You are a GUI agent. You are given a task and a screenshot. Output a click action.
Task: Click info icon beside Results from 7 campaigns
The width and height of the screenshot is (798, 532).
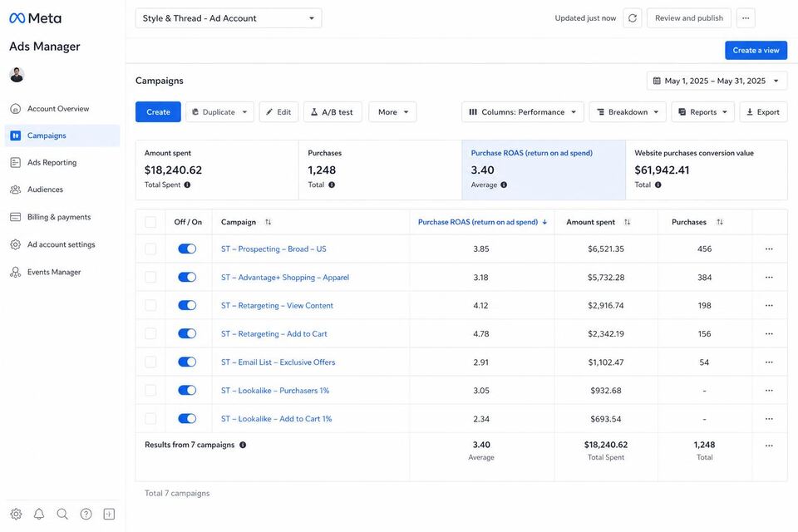coord(243,445)
